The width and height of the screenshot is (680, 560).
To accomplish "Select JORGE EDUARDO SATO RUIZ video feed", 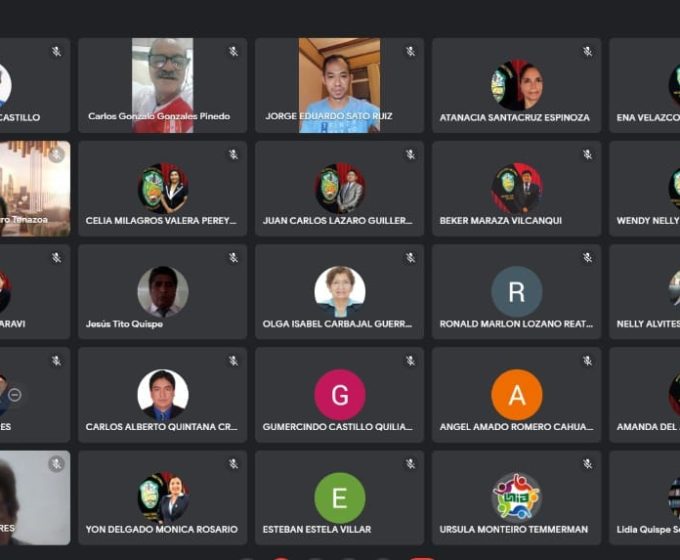I will (x=340, y=85).
